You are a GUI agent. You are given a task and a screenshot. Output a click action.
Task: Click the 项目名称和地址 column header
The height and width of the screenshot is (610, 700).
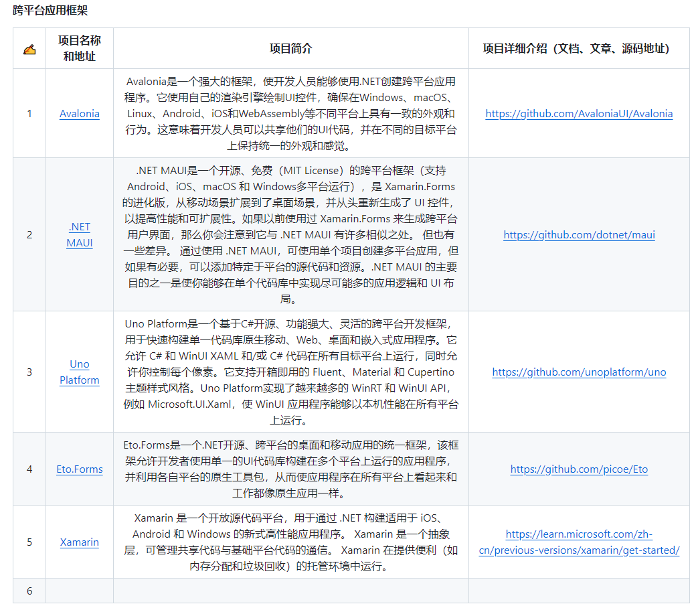[80, 48]
